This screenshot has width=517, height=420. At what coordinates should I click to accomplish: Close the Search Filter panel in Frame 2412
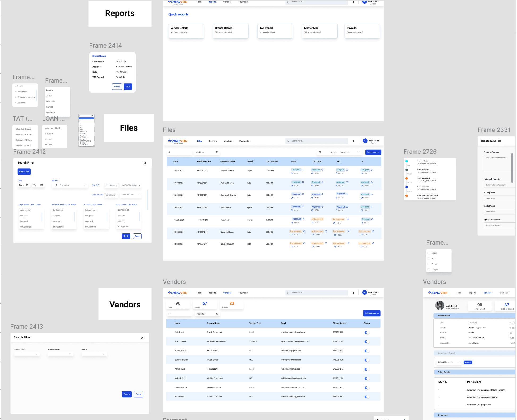coord(145,163)
